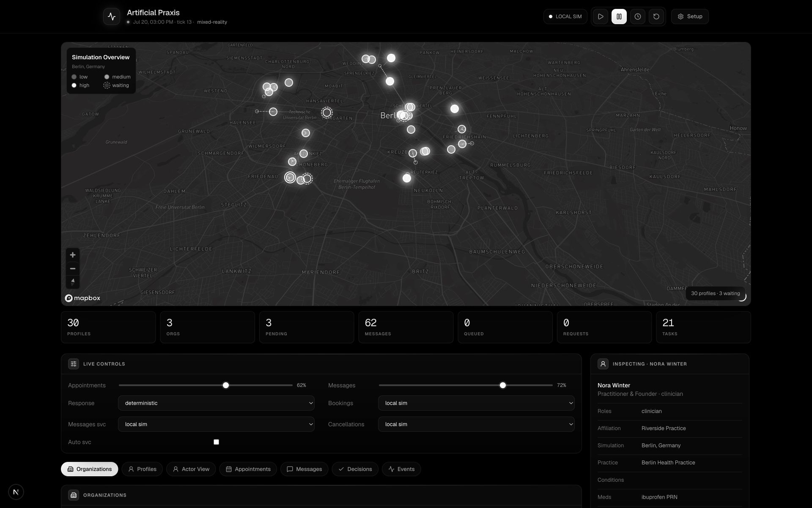Switch to the Messages tab

[x=304, y=469]
